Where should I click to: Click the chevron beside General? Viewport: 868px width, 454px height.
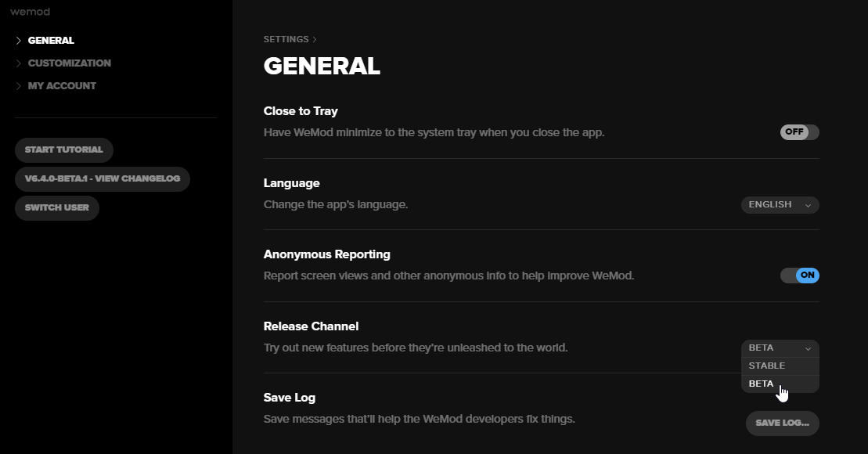(x=19, y=41)
